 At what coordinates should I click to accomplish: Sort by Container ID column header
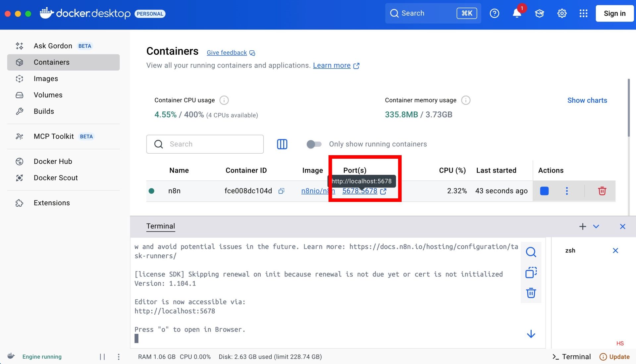pyautogui.click(x=246, y=170)
